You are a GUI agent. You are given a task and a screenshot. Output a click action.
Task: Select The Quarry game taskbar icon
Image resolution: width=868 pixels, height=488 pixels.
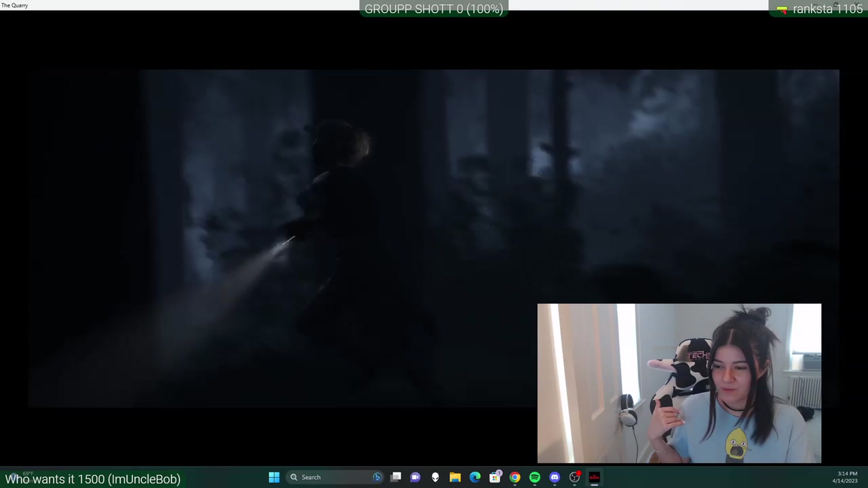[594, 477]
